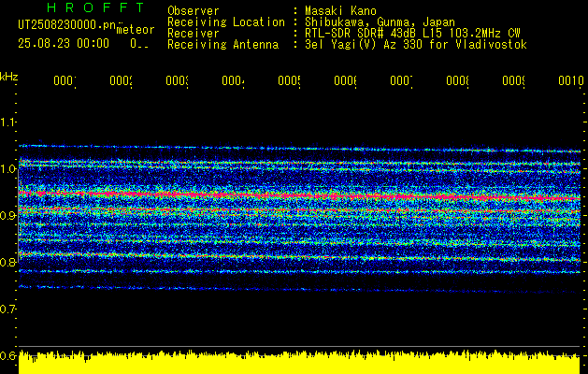Click the 0008 time axis marker
The image size is (588, 374).
(x=457, y=80)
